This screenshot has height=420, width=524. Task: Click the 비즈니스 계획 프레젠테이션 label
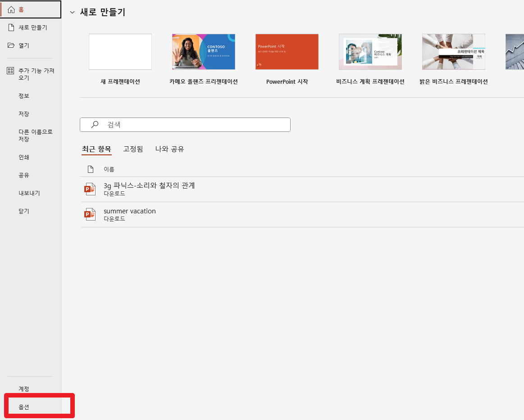(x=370, y=81)
